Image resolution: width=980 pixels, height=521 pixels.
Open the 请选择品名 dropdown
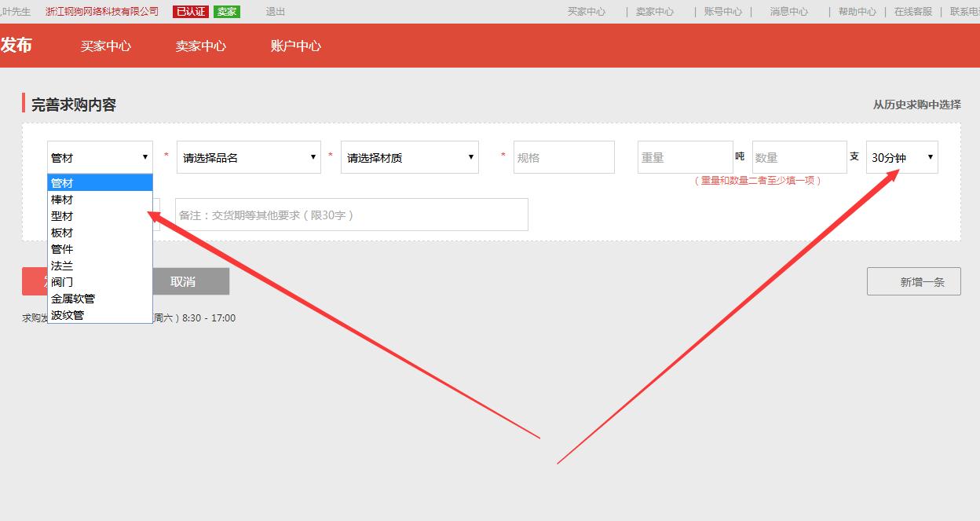[x=248, y=156]
